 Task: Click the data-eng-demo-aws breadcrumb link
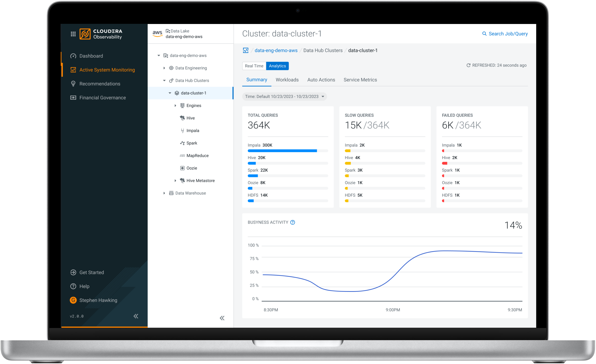(x=276, y=50)
